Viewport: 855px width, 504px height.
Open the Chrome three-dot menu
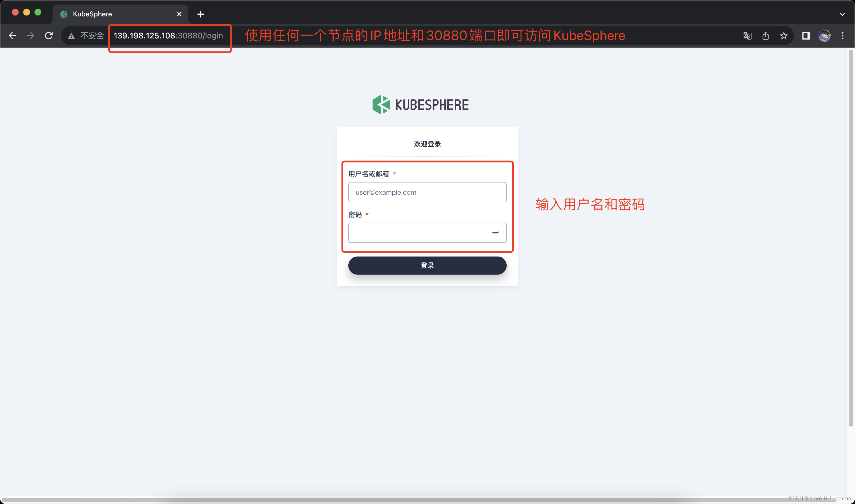pyautogui.click(x=843, y=36)
